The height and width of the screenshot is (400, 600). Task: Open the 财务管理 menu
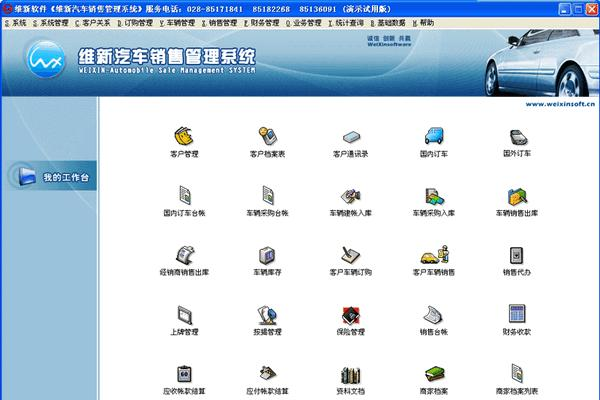click(x=261, y=23)
